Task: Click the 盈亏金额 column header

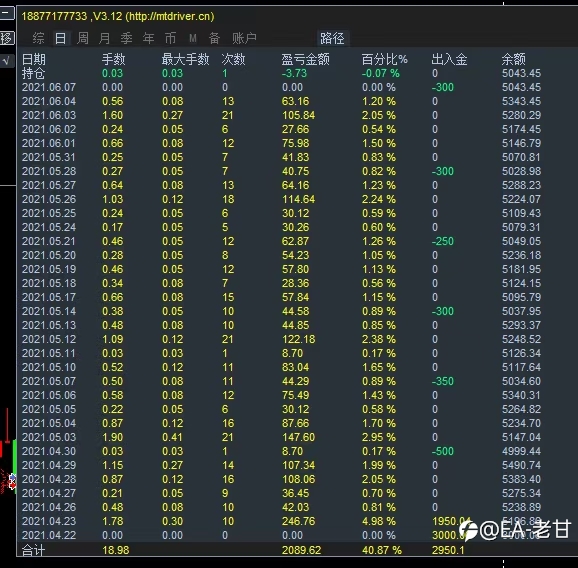Action: pyautogui.click(x=305, y=59)
